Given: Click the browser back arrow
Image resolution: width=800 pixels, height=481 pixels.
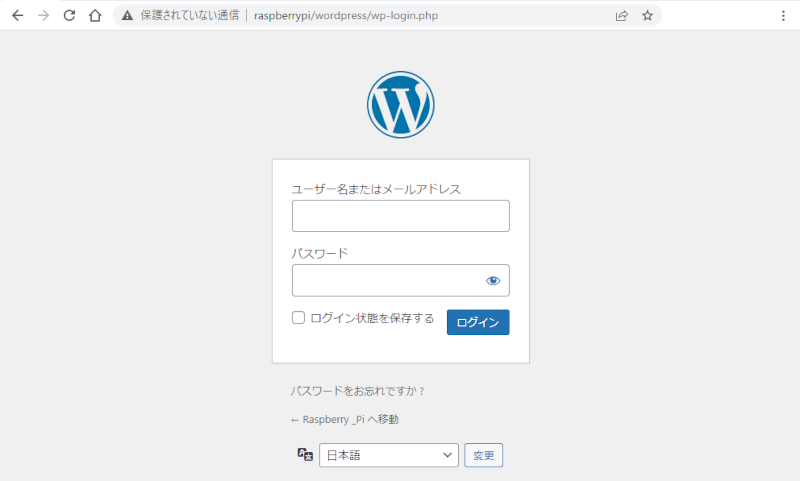Looking at the screenshot, I should (x=17, y=16).
